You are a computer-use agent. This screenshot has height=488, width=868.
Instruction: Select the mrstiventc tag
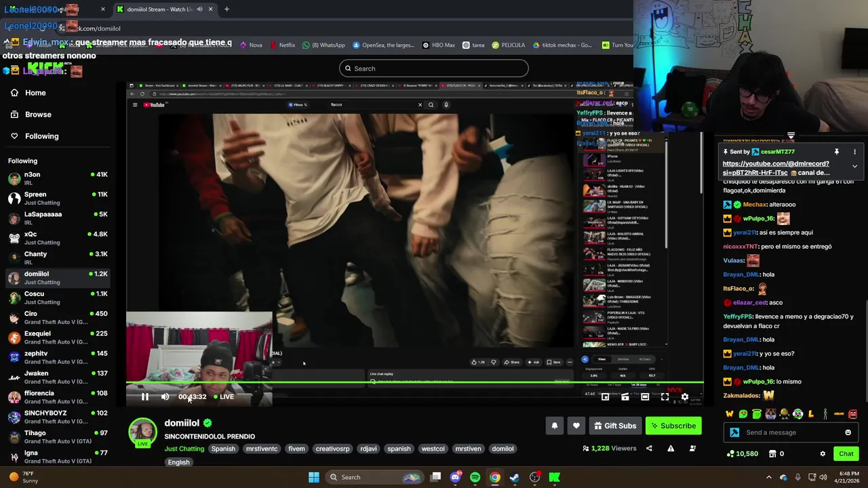[262, 449]
